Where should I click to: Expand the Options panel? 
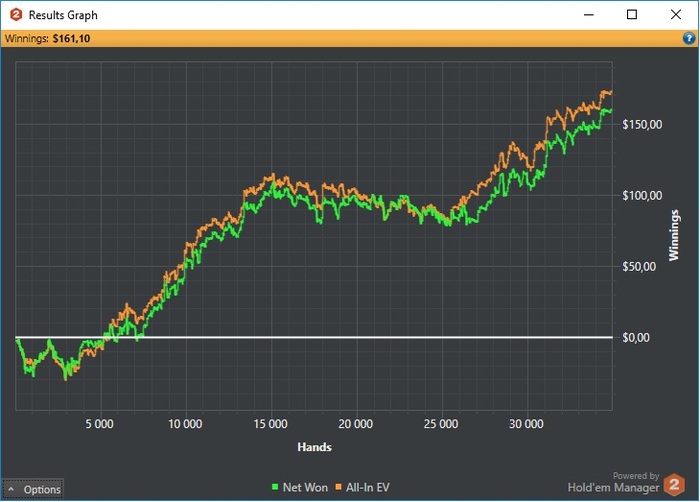pos(33,489)
